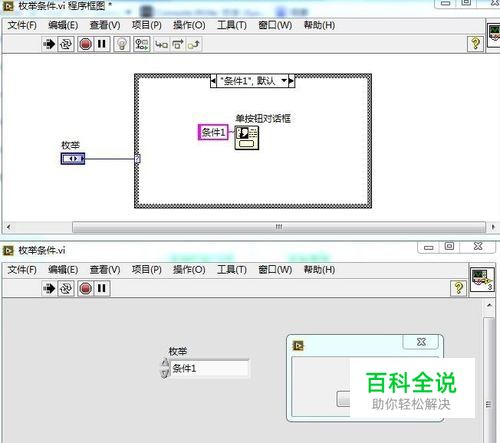500x443 pixels.
Task: Toggle highlight execution light bulb
Action: (x=122, y=44)
